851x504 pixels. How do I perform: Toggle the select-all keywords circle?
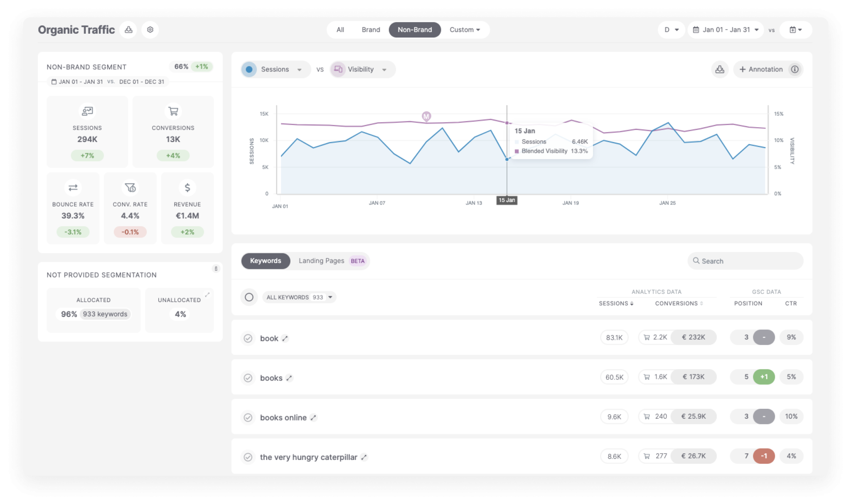pos(249,297)
